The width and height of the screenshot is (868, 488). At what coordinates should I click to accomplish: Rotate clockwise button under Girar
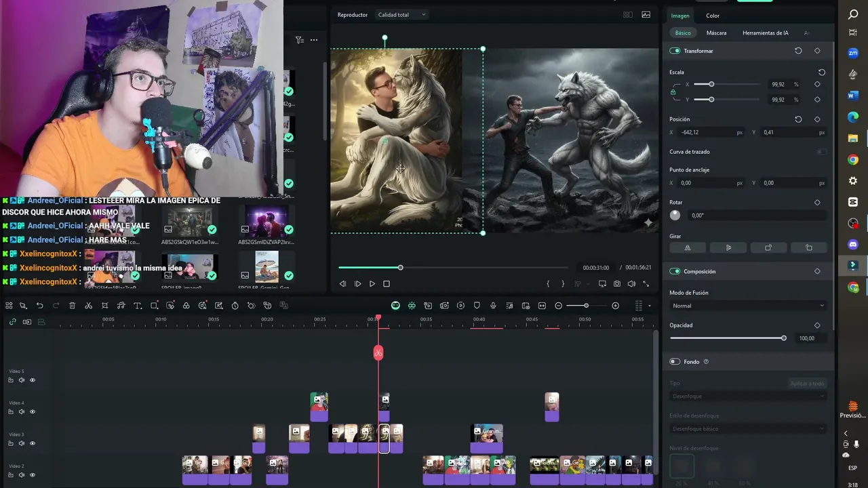tap(768, 247)
